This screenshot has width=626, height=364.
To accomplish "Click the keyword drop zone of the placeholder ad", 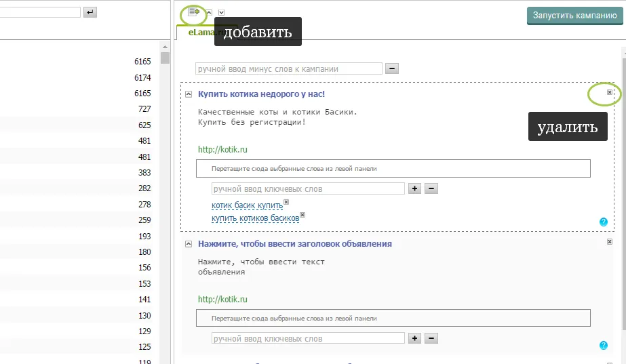I will click(393, 318).
